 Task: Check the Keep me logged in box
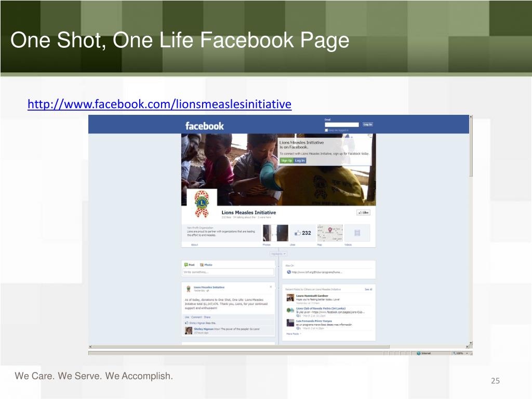coord(326,130)
